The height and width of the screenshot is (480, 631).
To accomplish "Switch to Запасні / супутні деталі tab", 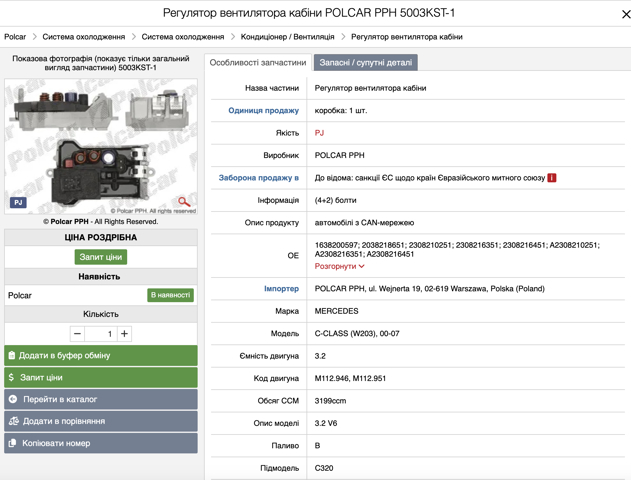I will pos(366,63).
